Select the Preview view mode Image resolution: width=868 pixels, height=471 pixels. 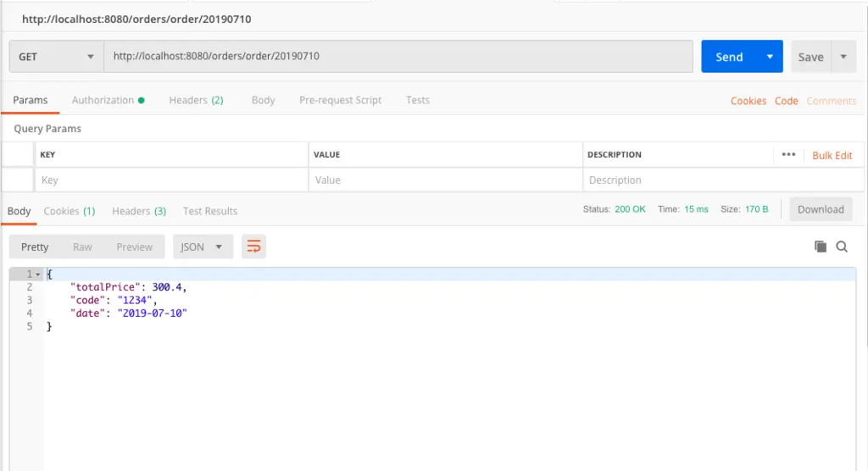point(135,247)
